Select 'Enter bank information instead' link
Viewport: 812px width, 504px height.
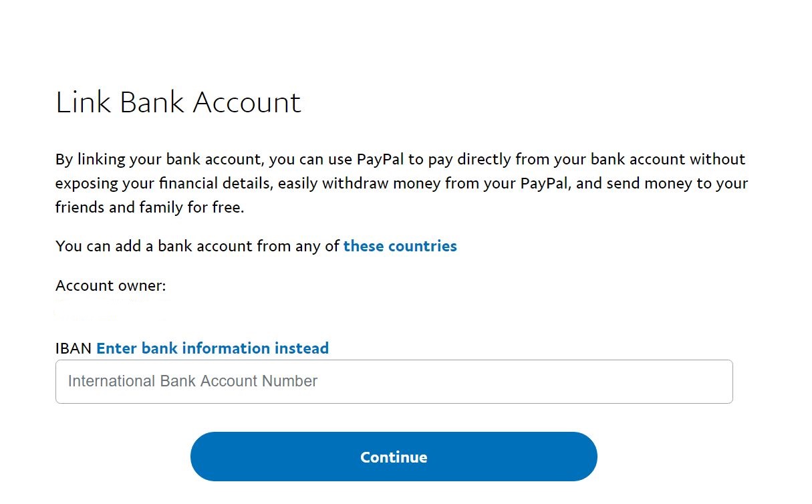pyautogui.click(x=213, y=348)
